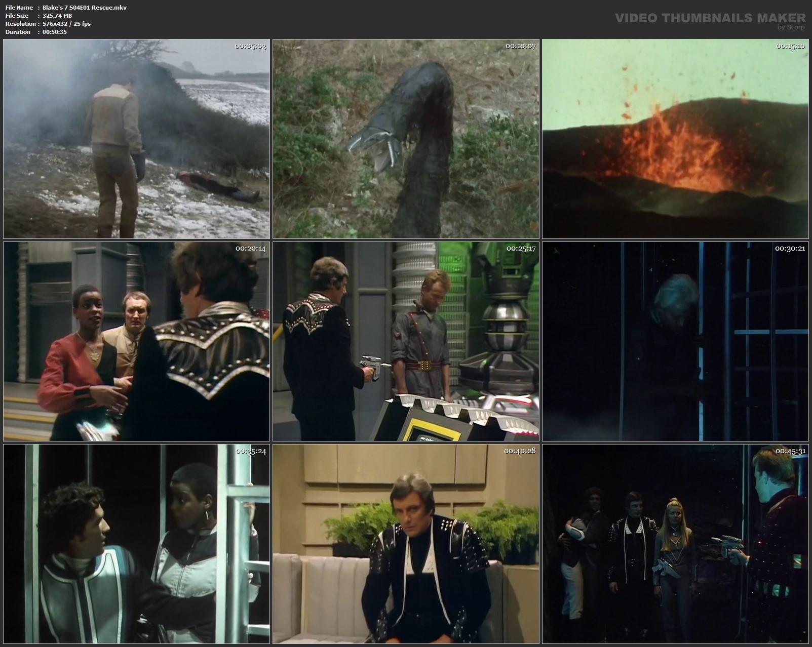The width and height of the screenshot is (812, 647).
Task: Click the 00:10:07 timestamp label
Action: click(x=520, y=46)
